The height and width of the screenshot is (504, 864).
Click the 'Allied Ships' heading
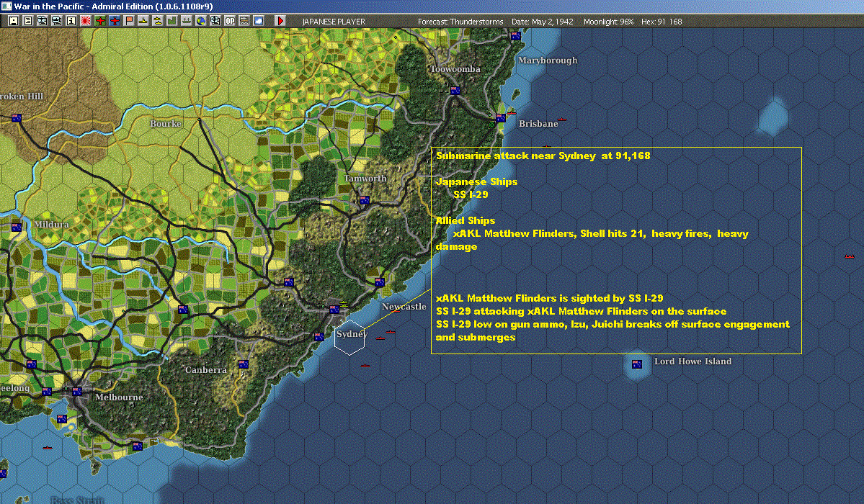click(x=466, y=221)
